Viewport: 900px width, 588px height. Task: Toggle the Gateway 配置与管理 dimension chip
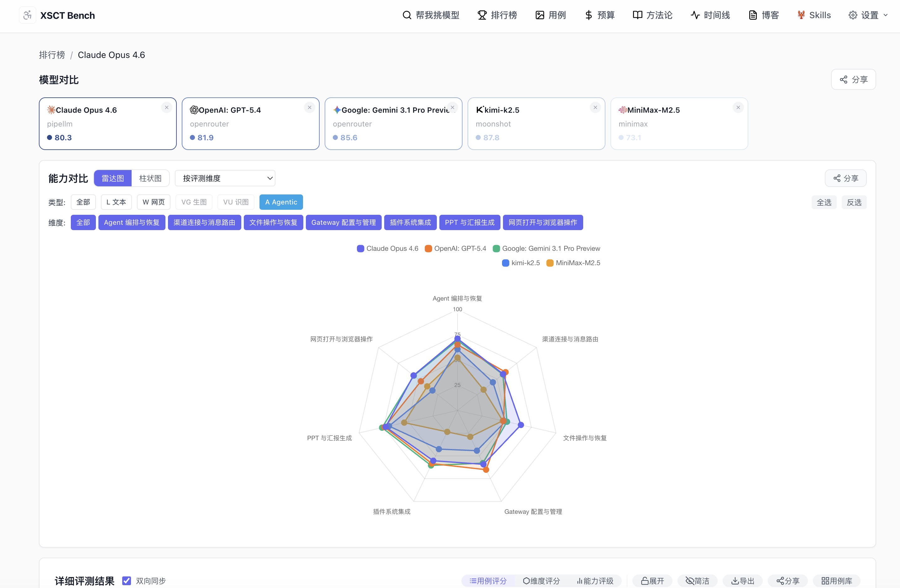pos(343,223)
